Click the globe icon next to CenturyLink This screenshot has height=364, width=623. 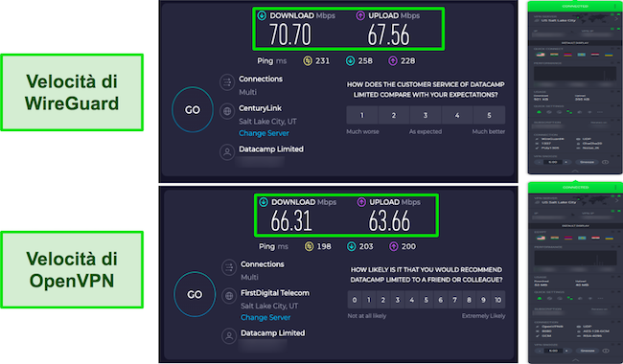pos(227,111)
